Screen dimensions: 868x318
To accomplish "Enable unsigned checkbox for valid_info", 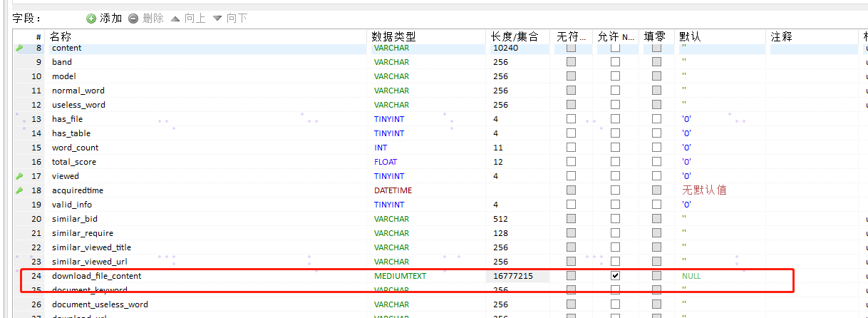I will click(571, 205).
